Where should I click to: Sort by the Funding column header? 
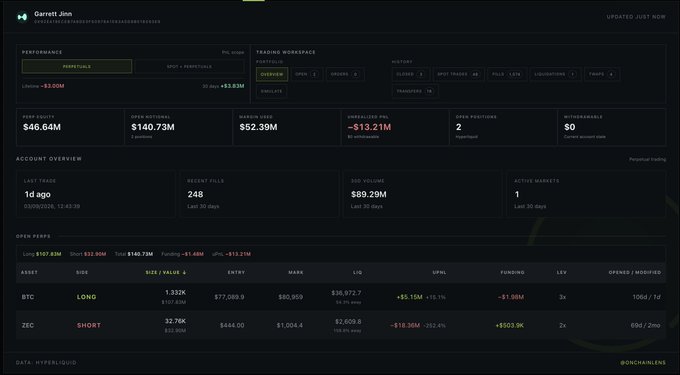tap(512, 272)
